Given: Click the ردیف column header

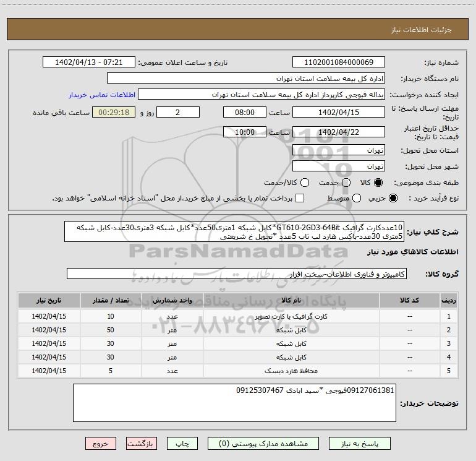Looking at the screenshot, I should click(449, 300).
